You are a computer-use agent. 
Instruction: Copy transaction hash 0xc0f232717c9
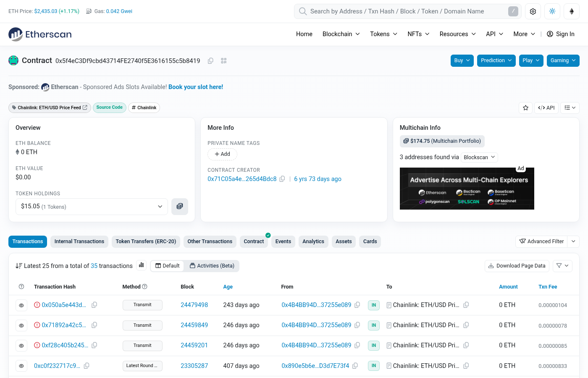[x=87, y=366]
